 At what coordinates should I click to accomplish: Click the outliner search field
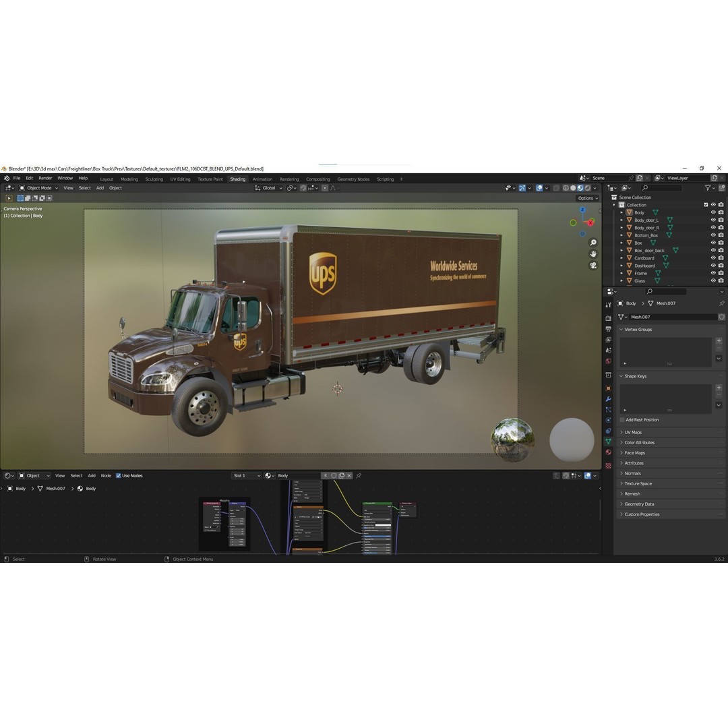pos(661,188)
